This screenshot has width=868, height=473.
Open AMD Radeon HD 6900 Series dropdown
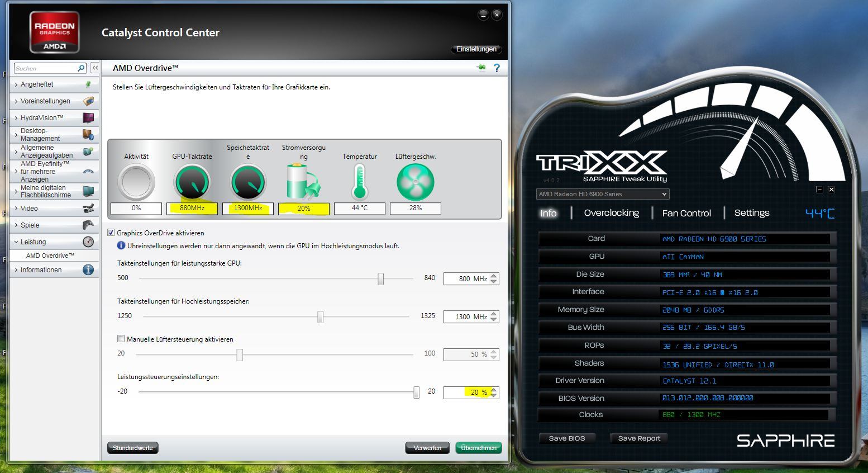point(603,194)
